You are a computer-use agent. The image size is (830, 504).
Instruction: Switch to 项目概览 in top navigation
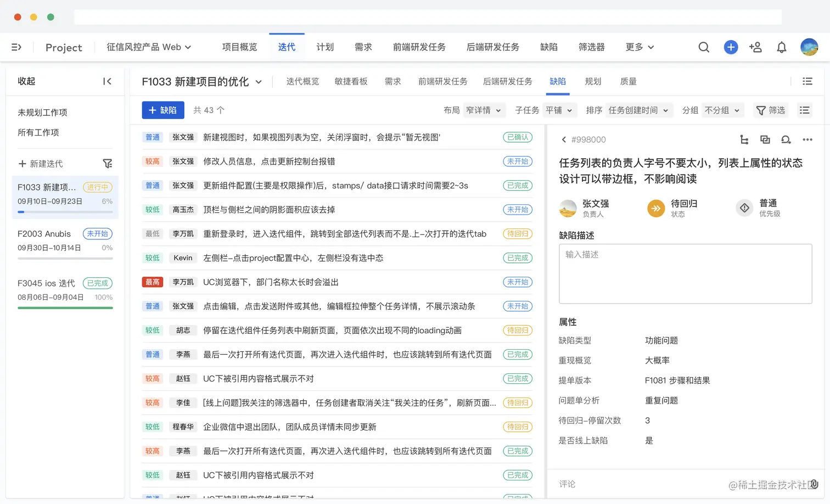(239, 47)
